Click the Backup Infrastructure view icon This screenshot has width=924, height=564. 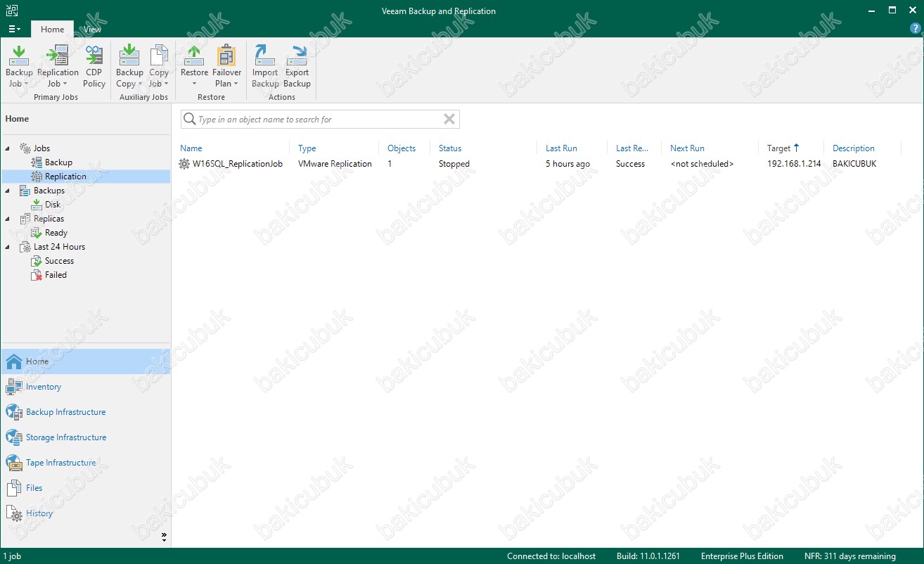pos(14,412)
